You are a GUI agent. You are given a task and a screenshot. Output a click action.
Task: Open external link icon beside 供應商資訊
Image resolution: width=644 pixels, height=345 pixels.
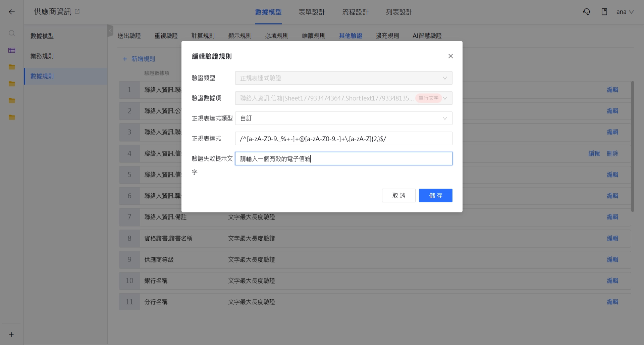pos(77,11)
